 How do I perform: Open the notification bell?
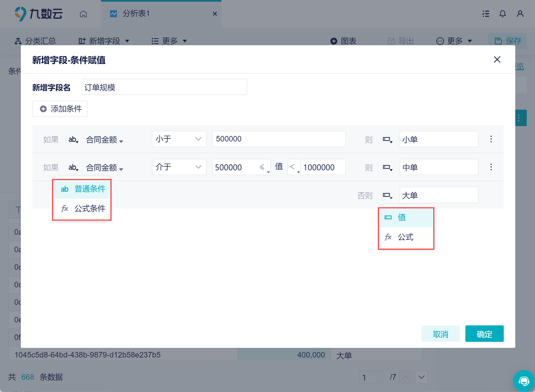[x=502, y=14]
